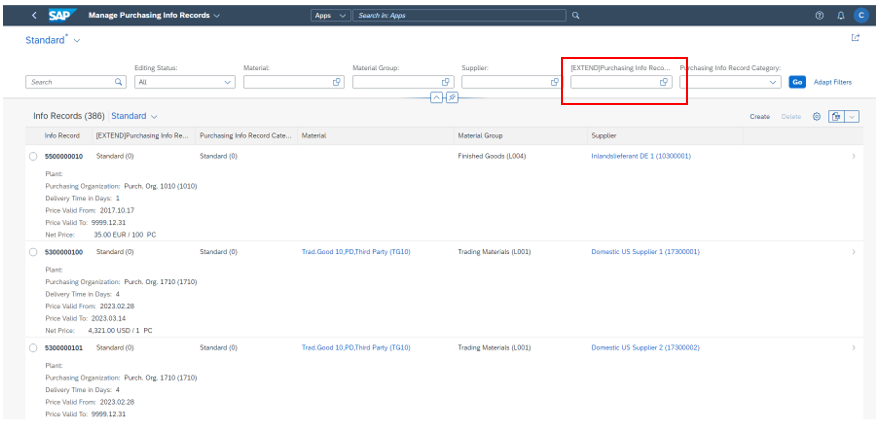
Task: Click info record number 5500000010
Action: pos(64,156)
